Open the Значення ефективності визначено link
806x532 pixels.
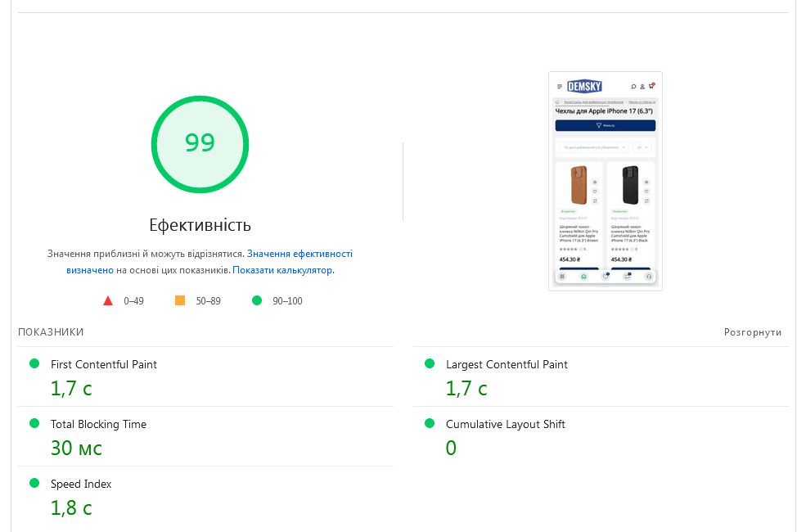tap(299, 254)
